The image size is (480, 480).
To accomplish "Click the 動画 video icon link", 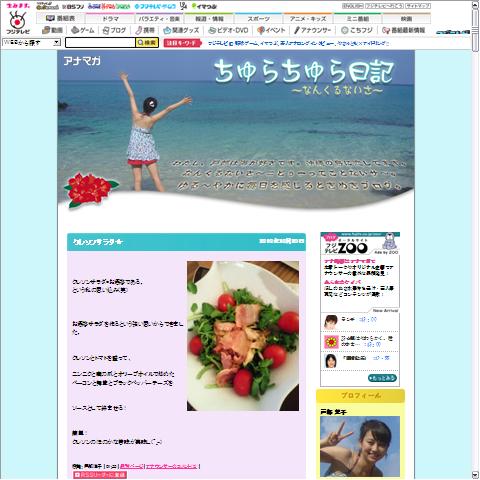I will [53, 30].
